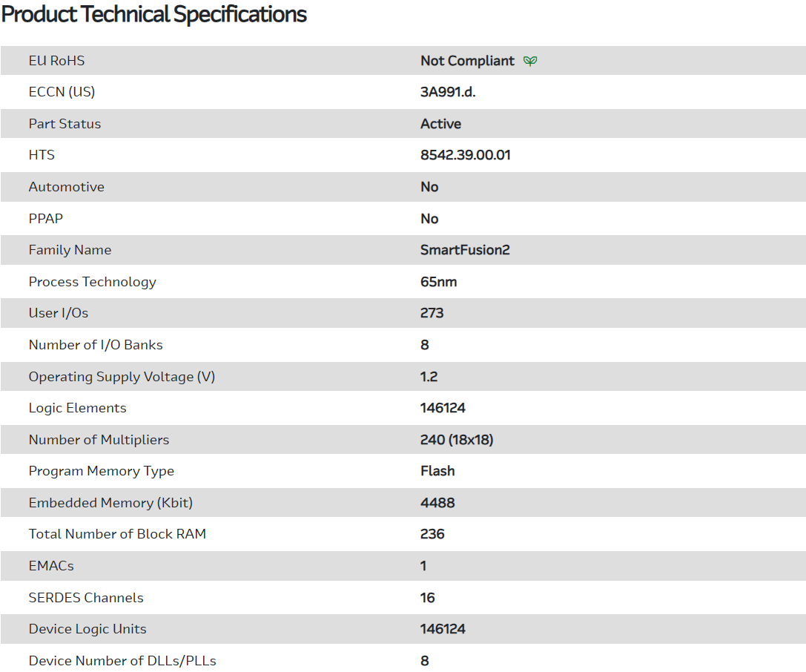Viewport: 806px width, 672px height.
Task: Select the Automotive row label
Action: pyautogui.click(x=66, y=187)
